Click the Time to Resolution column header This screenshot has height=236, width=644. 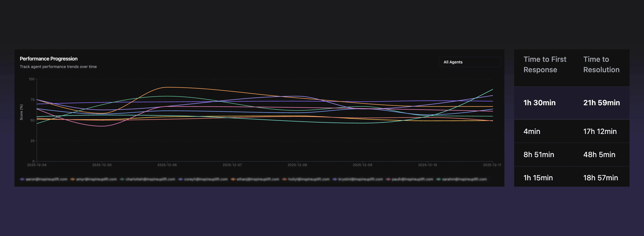coord(602,64)
